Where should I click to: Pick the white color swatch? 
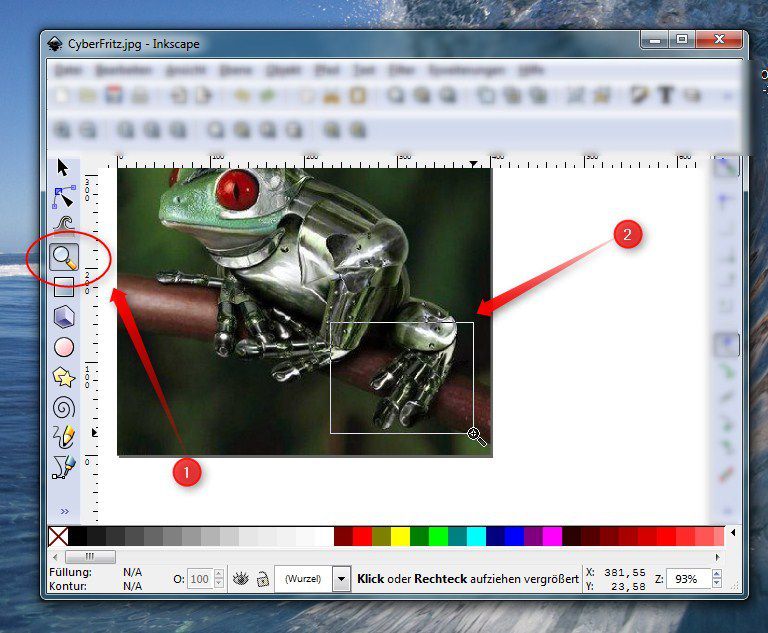tap(324, 536)
